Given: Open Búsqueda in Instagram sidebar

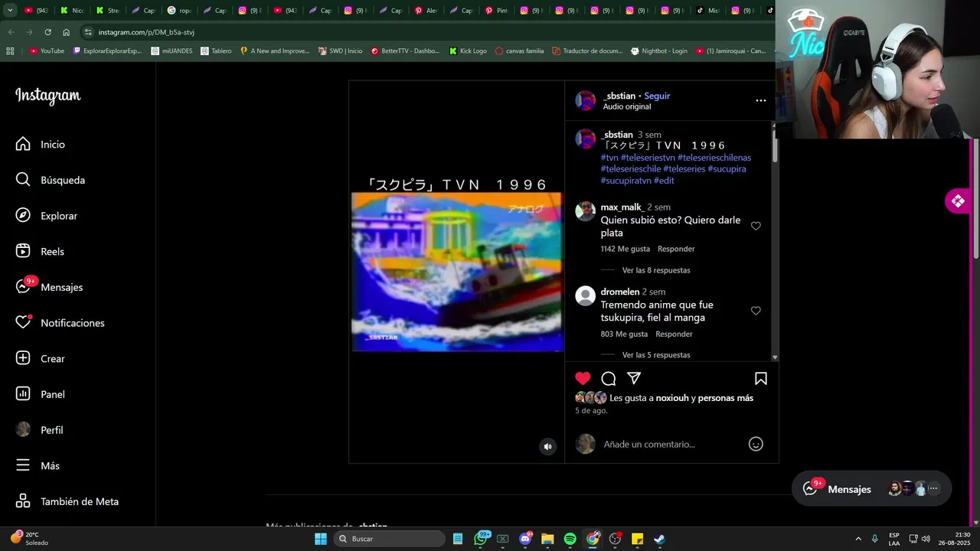Looking at the screenshot, I should click(51, 180).
